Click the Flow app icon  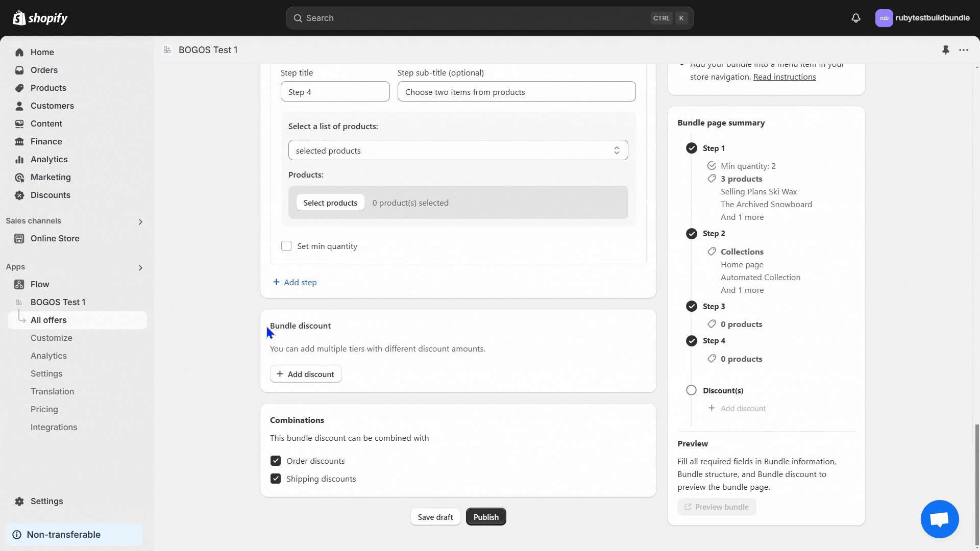(19, 284)
